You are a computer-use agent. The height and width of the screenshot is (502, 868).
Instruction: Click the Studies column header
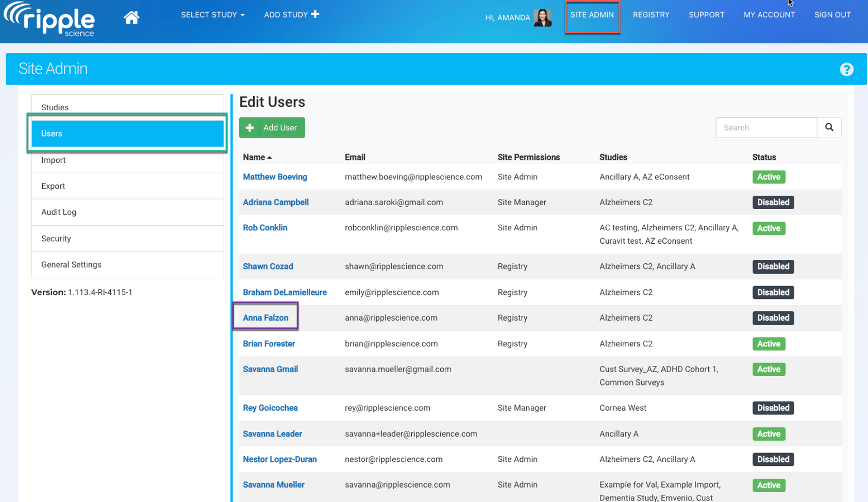613,157
